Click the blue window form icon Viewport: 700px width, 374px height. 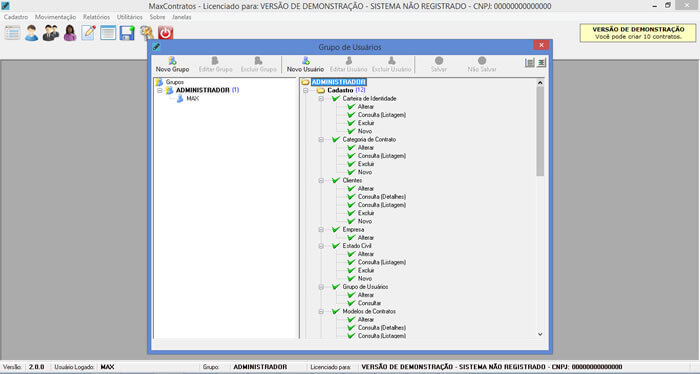(108, 33)
